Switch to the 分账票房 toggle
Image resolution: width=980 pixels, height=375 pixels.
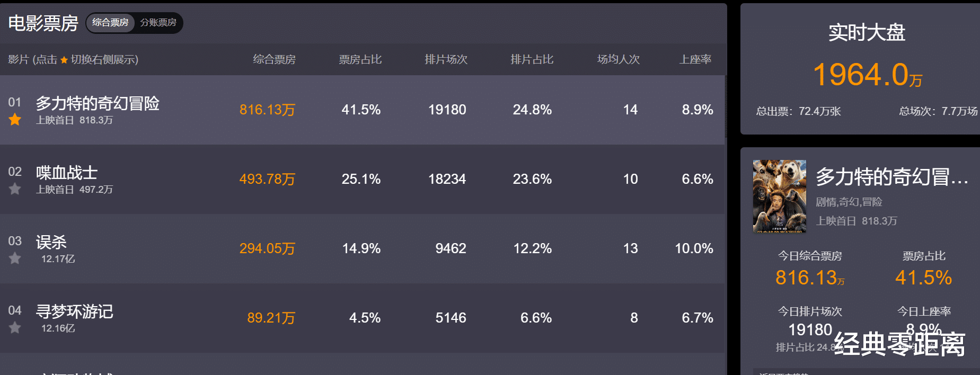pos(158,22)
